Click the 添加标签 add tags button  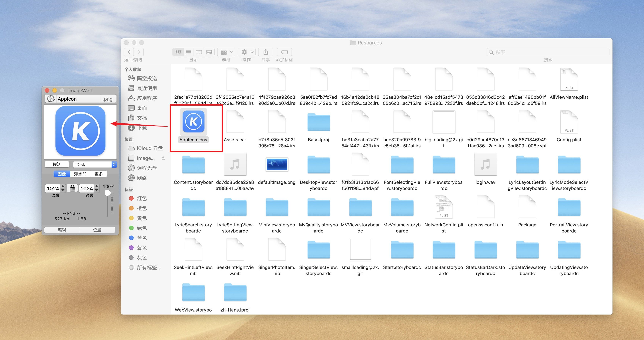pos(284,52)
